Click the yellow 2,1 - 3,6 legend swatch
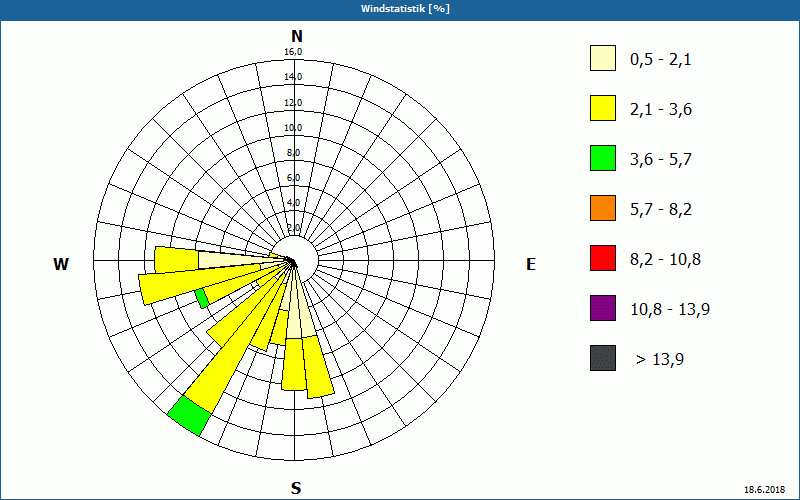 (603, 108)
